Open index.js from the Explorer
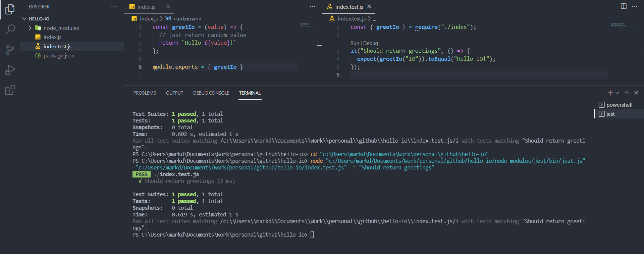 [x=72, y=37]
